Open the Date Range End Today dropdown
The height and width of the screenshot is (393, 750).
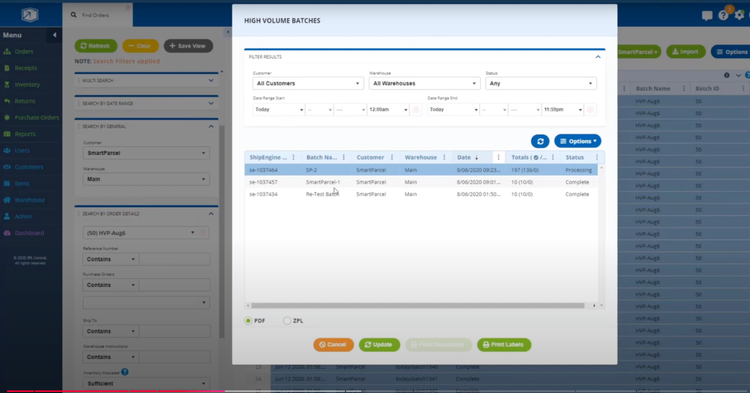[453, 109]
